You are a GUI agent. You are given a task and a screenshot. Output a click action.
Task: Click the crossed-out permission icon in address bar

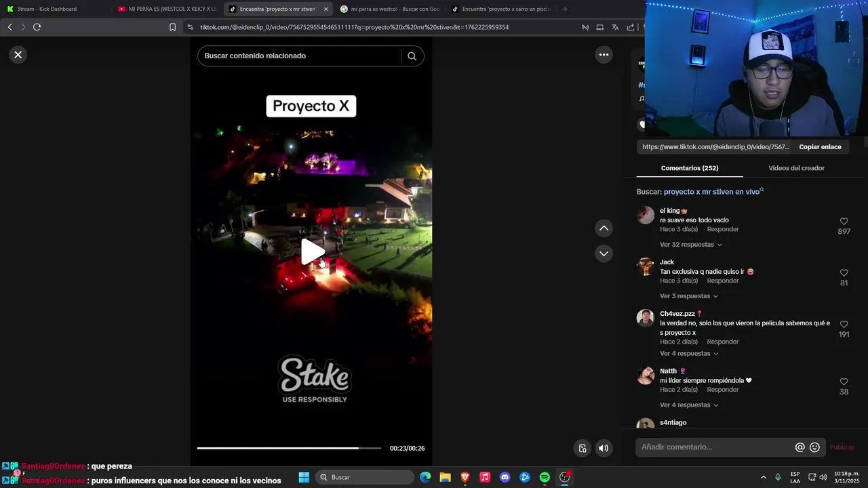click(585, 27)
